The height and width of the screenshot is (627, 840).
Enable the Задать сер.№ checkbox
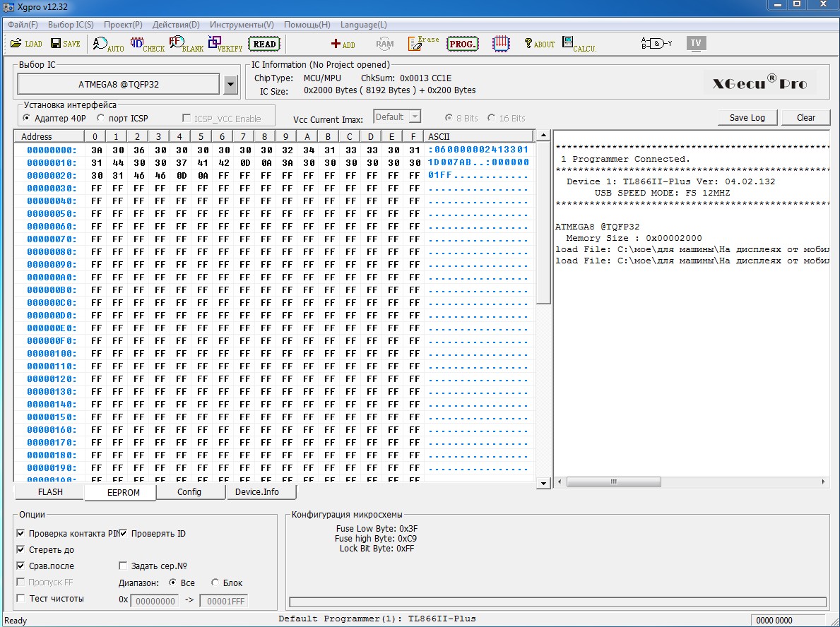click(x=123, y=566)
